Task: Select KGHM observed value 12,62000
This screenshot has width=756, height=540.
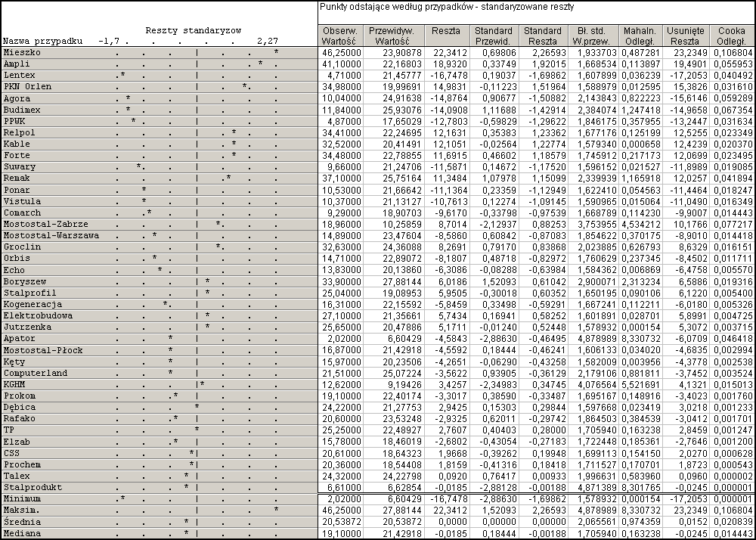Action: [342, 385]
